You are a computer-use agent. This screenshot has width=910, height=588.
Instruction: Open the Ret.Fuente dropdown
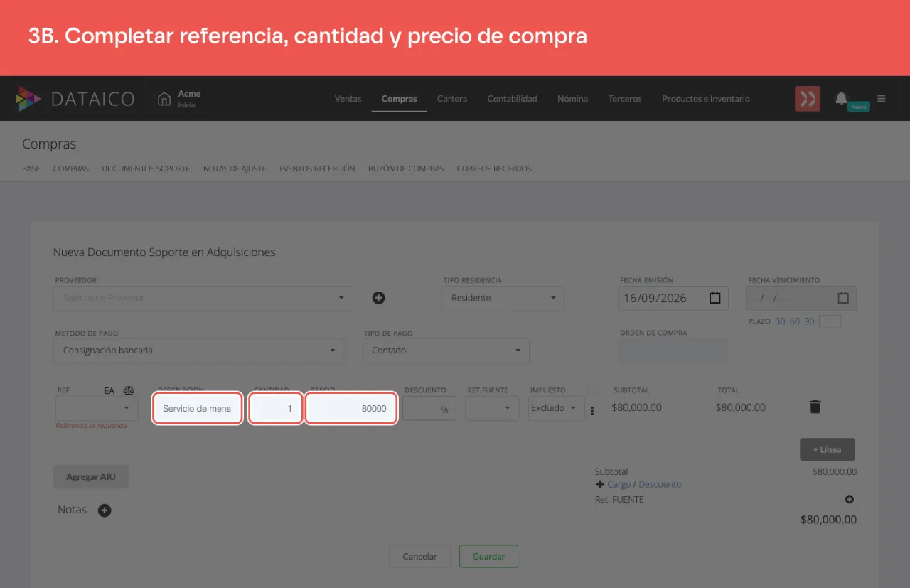[492, 408]
